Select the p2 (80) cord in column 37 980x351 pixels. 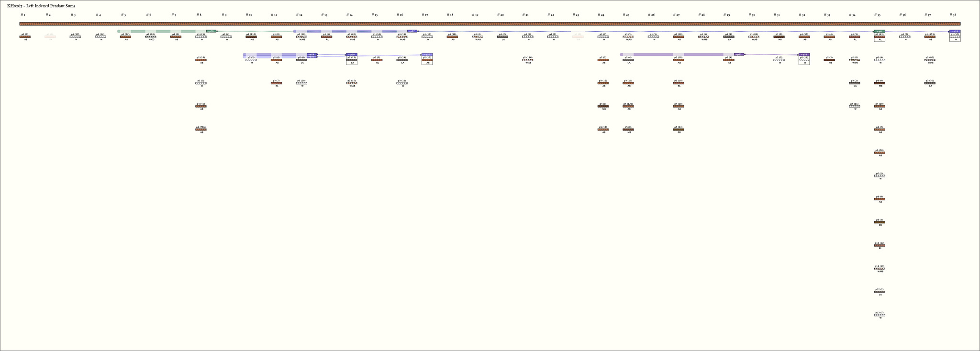click(x=930, y=60)
